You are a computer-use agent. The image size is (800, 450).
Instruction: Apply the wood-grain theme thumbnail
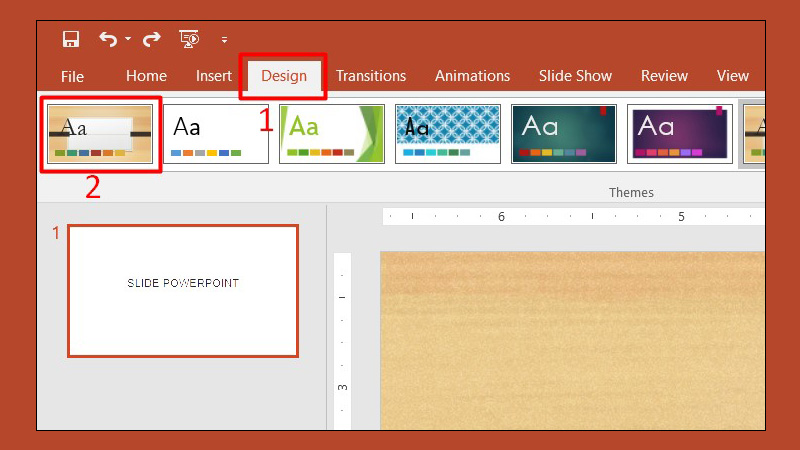100,134
